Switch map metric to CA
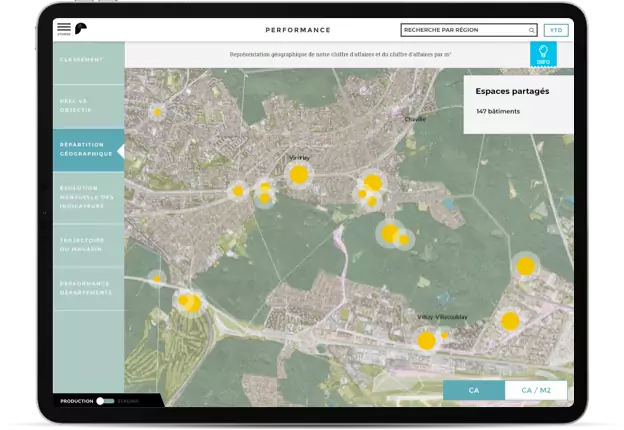The height and width of the screenshot is (430, 624). (474, 390)
